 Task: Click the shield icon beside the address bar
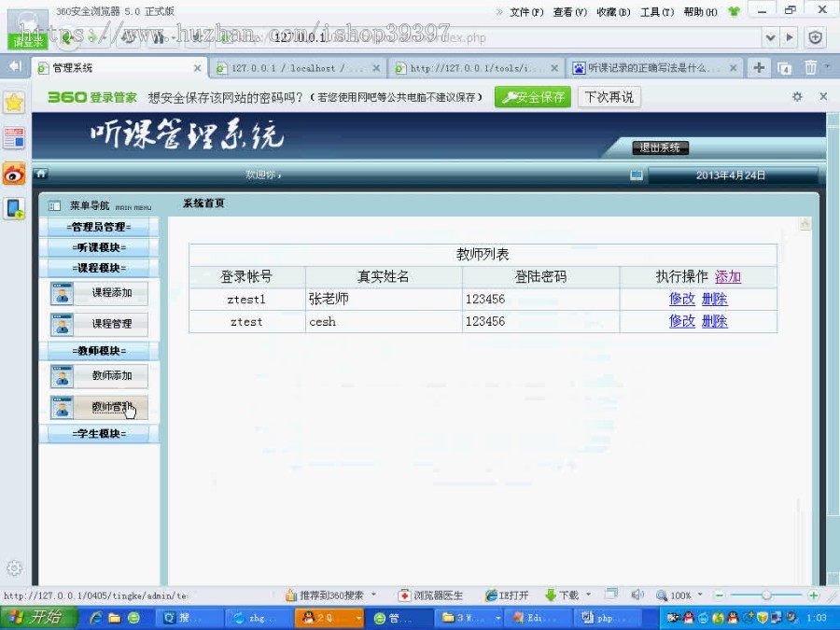[816, 37]
